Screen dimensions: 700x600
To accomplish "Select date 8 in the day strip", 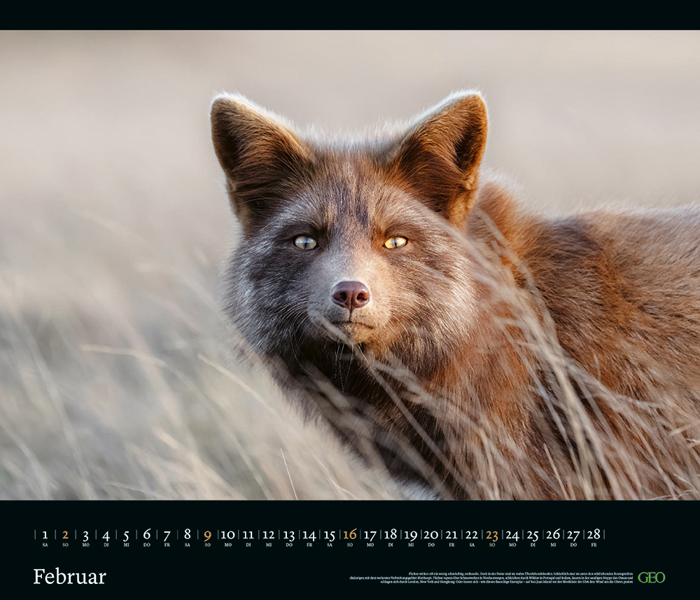I will pyautogui.click(x=187, y=534).
